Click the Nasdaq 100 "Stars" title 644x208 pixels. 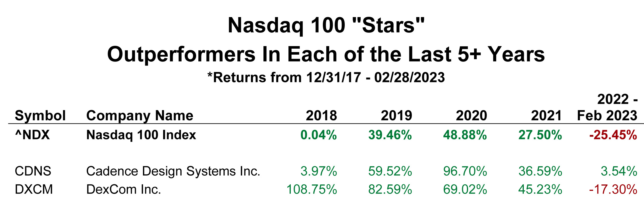tap(326, 26)
